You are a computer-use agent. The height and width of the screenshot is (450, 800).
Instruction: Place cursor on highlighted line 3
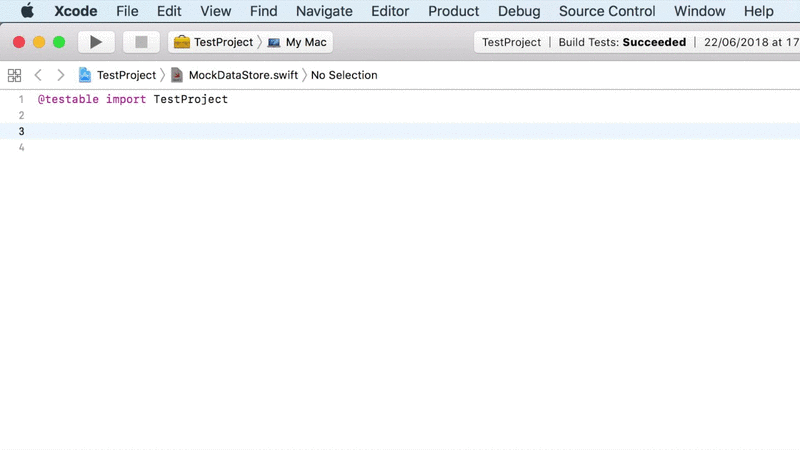tap(400, 131)
